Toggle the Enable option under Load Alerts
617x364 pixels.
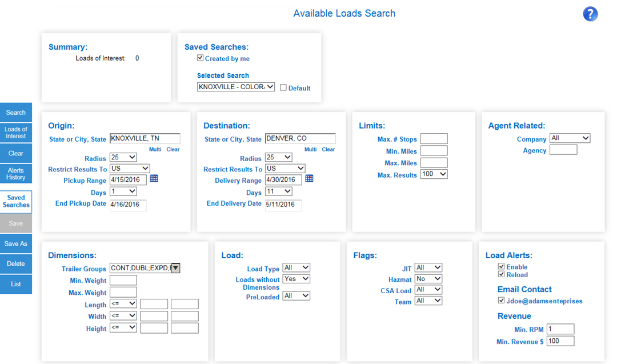(501, 266)
